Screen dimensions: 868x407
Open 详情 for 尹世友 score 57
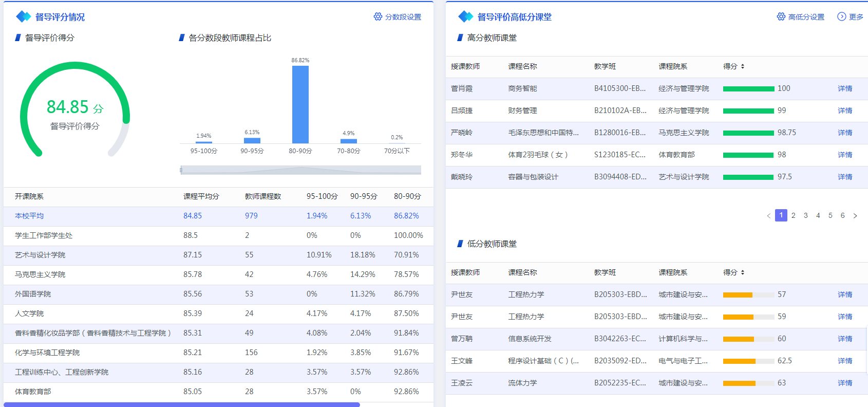click(845, 294)
